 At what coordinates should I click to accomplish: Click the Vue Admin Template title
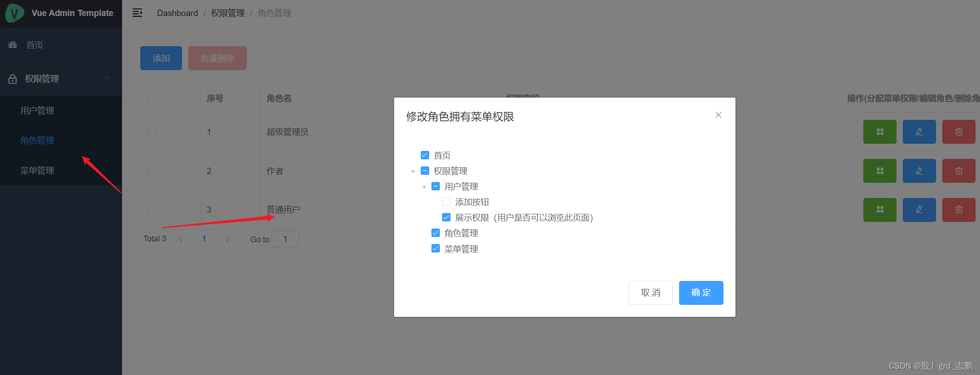72,13
